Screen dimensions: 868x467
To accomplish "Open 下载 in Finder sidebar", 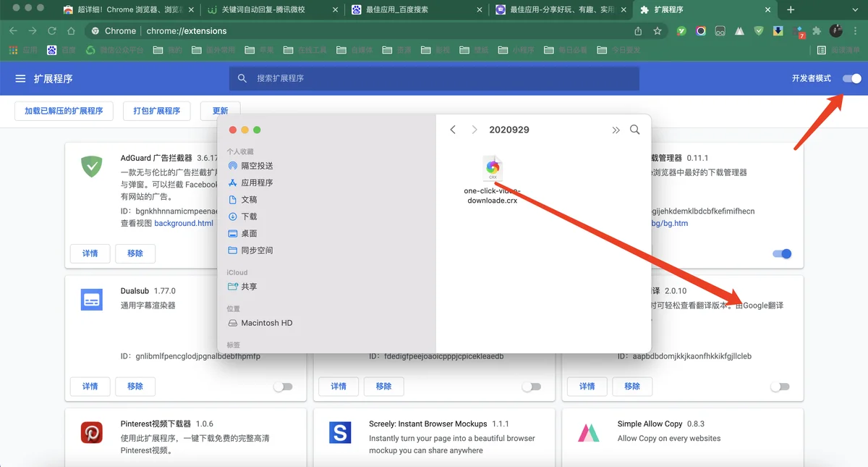I will click(243, 216).
